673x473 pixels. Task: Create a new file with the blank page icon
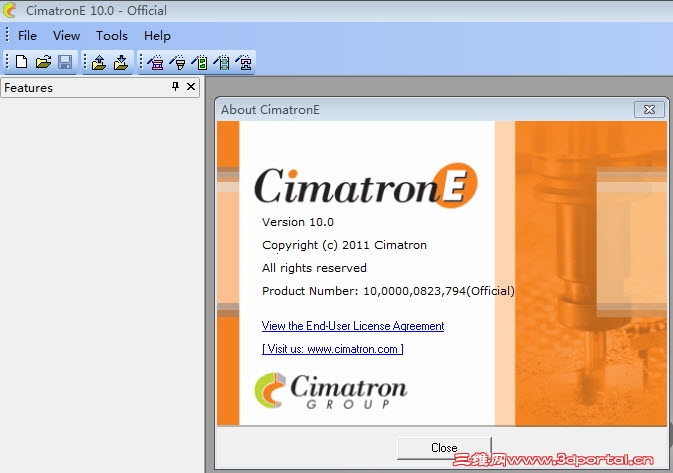pyautogui.click(x=21, y=62)
